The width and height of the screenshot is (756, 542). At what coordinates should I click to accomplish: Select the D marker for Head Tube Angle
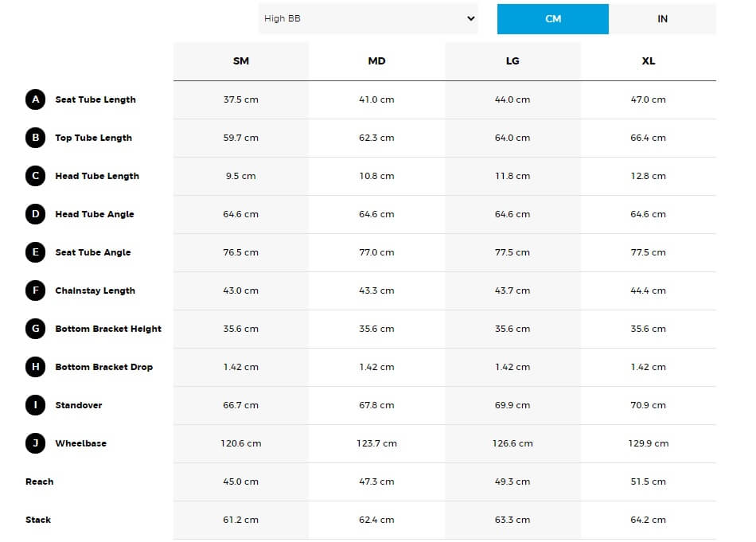[x=35, y=214]
